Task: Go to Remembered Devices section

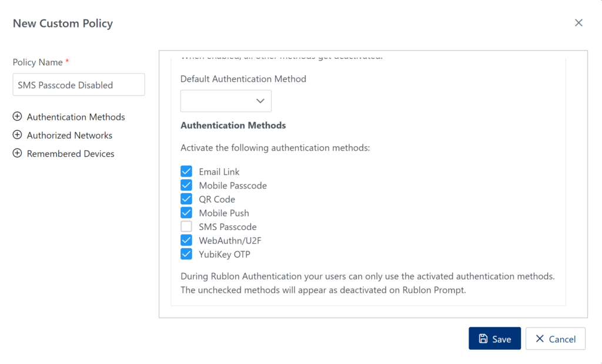Action: (71, 153)
